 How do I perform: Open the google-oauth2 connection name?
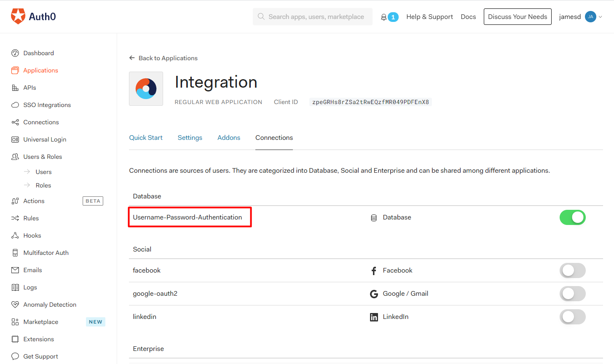point(155,294)
